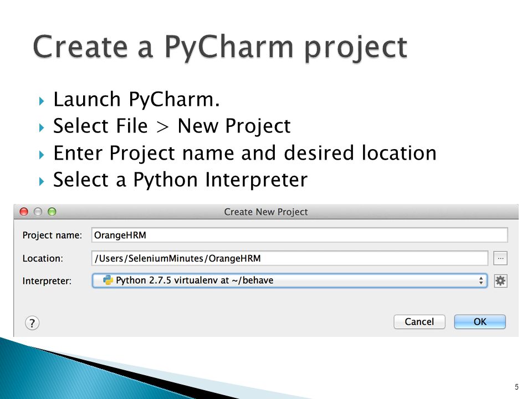Click 'Enter Project name and desired location' text
Image resolution: width=532 pixels, height=399 pixels.
245,153
